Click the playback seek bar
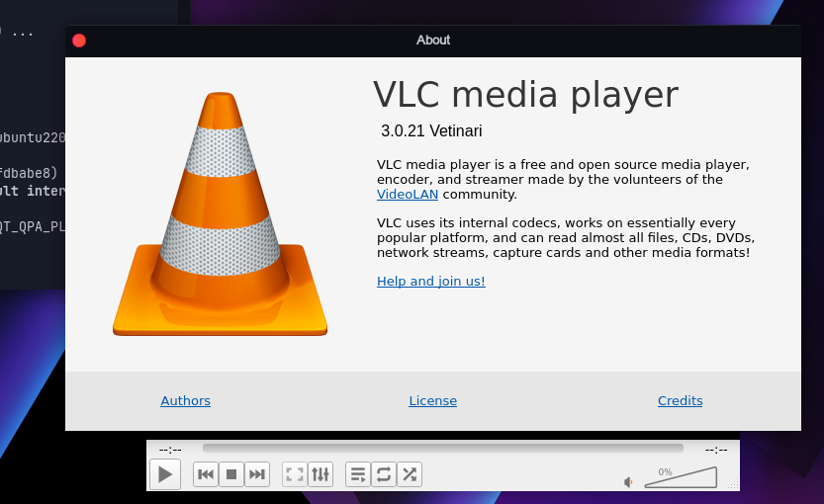This screenshot has height=504, width=824. pyautogui.click(x=442, y=449)
